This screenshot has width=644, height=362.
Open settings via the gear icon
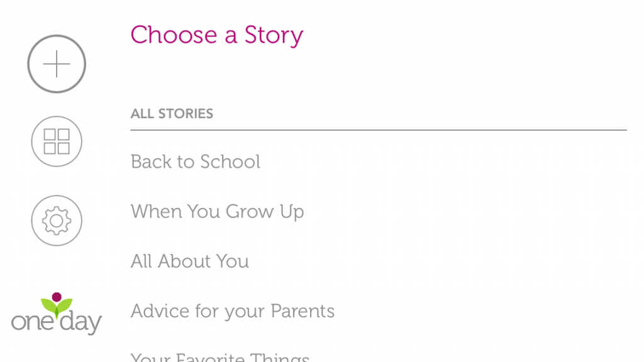coord(57,221)
